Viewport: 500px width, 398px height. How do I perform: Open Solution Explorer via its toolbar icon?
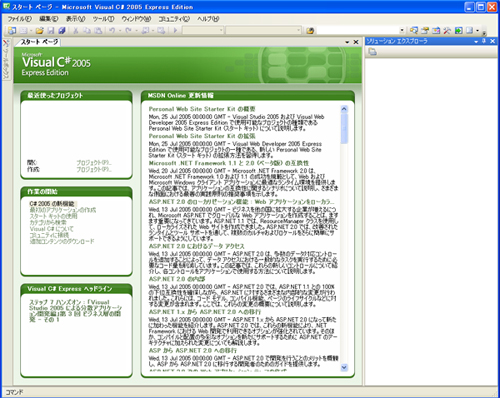pyautogui.click(x=414, y=31)
